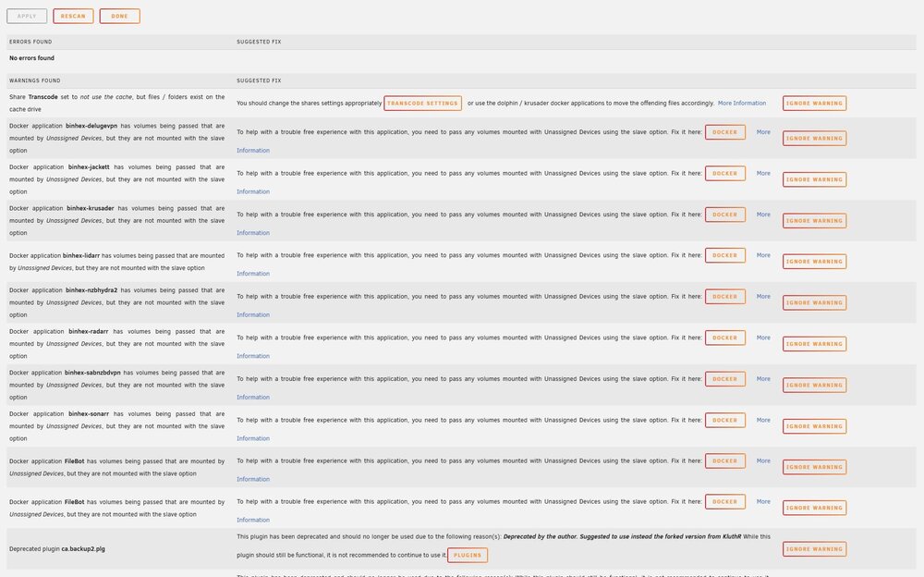Open TRANSCODE SETTINGS for the share
The width and height of the screenshot is (924, 577).
(x=422, y=104)
